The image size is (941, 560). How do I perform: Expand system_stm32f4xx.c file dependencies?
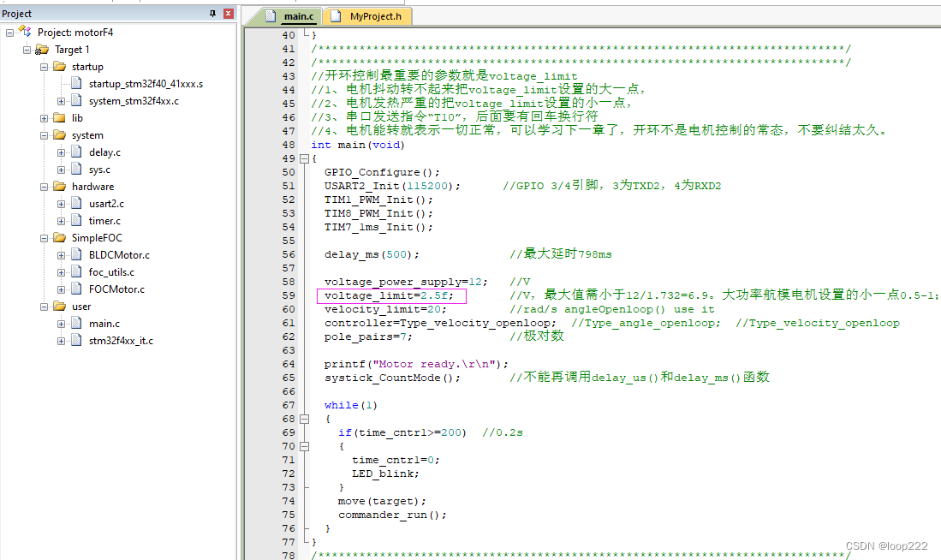point(61,101)
